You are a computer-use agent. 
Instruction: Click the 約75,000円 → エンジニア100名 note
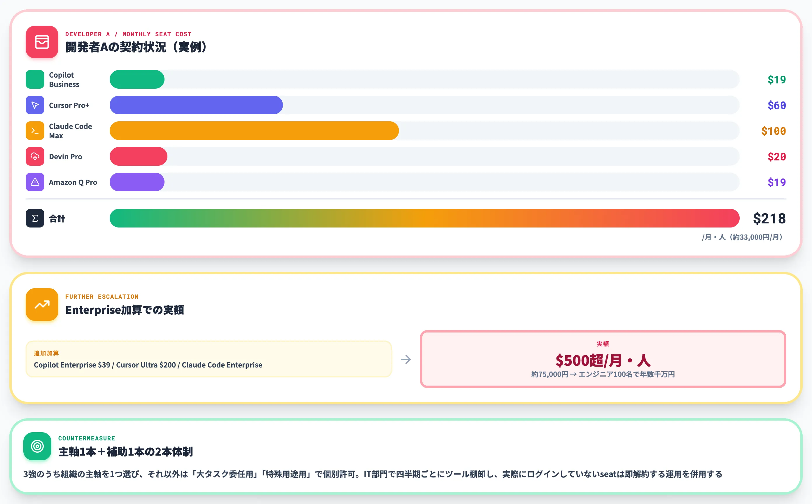603,374
